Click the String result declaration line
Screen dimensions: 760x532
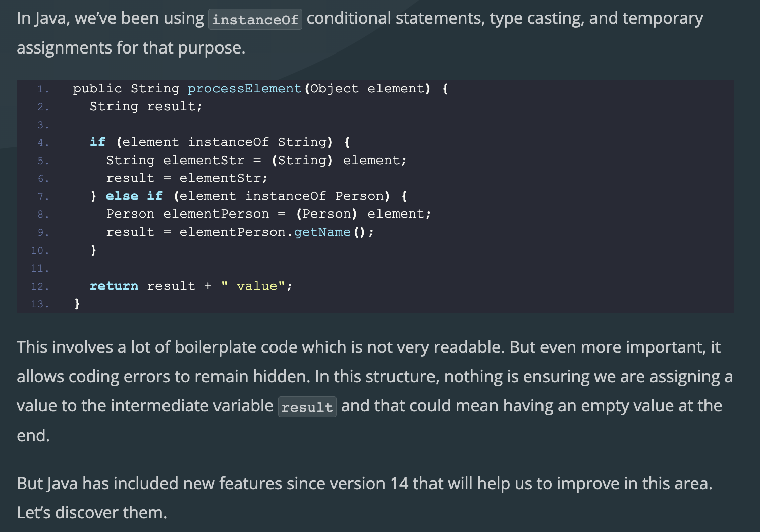(x=146, y=107)
